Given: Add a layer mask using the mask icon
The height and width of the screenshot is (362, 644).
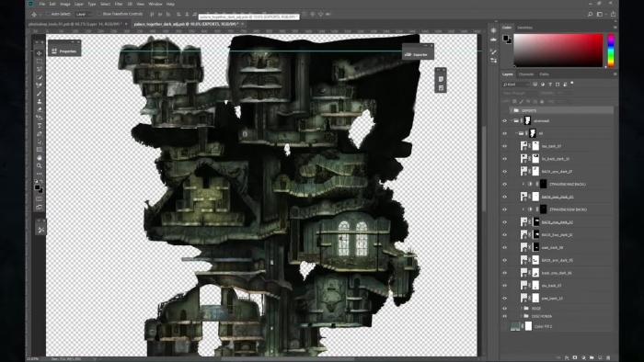Looking at the screenshot, I should 575,357.
